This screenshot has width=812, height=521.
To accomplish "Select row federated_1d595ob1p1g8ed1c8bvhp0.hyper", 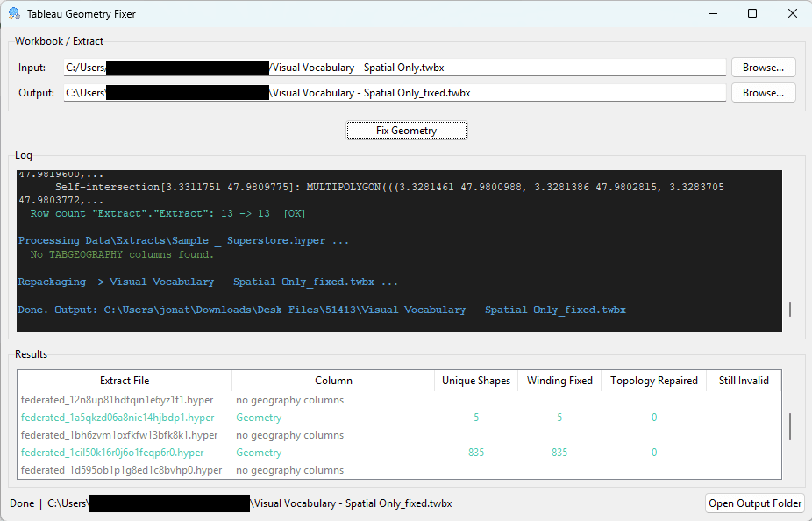I will 399,470.
